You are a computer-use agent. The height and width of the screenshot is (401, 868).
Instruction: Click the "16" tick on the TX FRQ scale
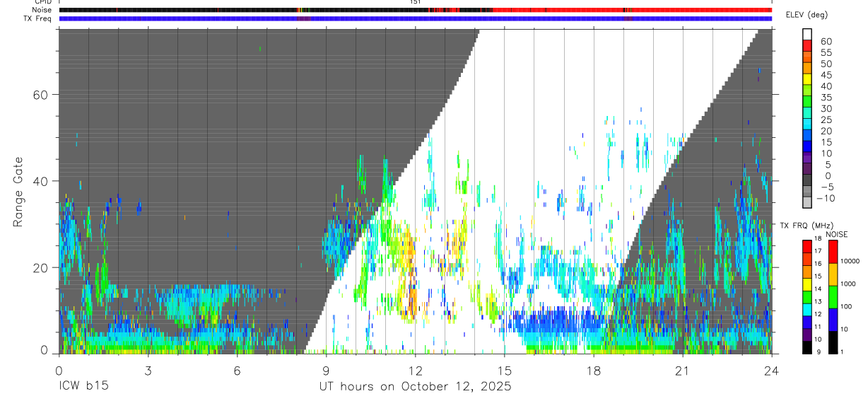818,264
